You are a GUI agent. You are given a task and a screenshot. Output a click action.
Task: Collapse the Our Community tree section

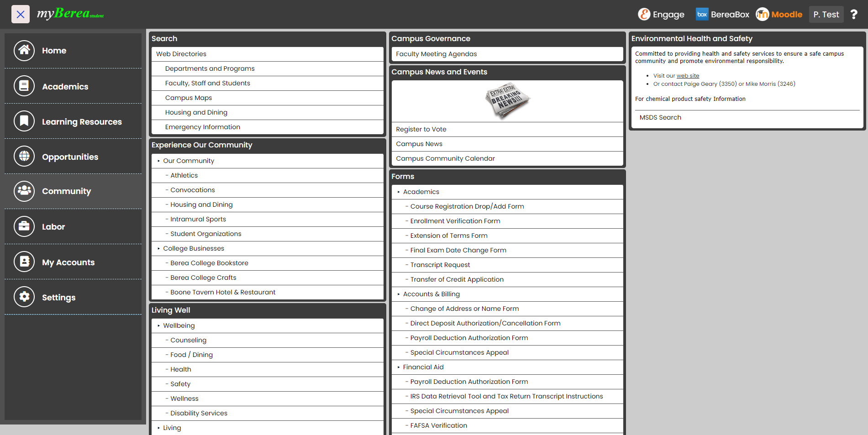click(x=159, y=161)
